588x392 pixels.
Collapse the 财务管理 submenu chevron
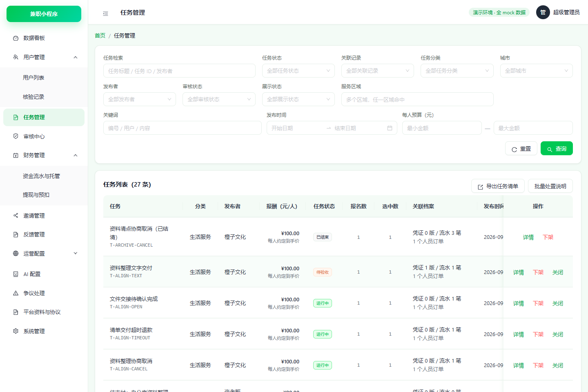click(76, 155)
